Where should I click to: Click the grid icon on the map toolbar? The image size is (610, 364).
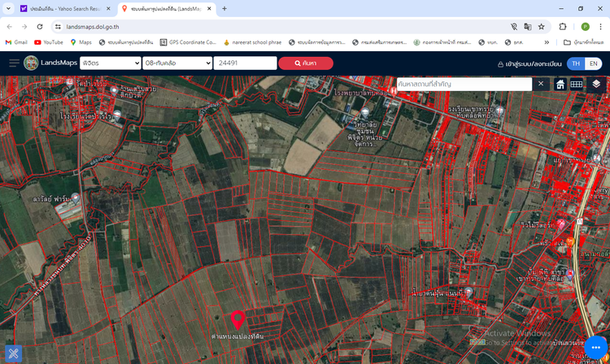[x=577, y=84]
